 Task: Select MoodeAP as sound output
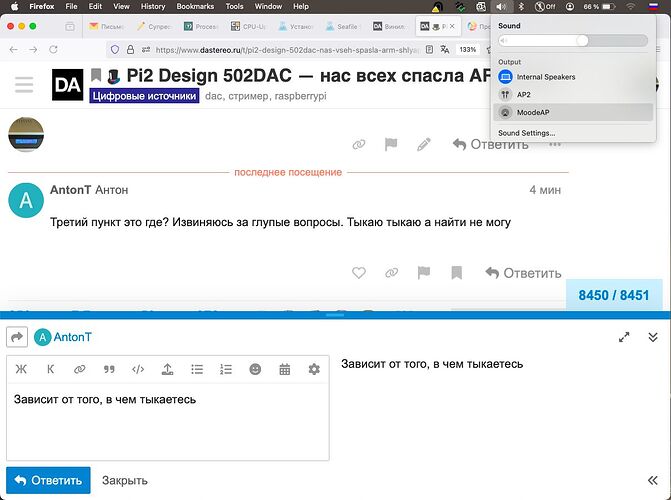[x=573, y=113]
